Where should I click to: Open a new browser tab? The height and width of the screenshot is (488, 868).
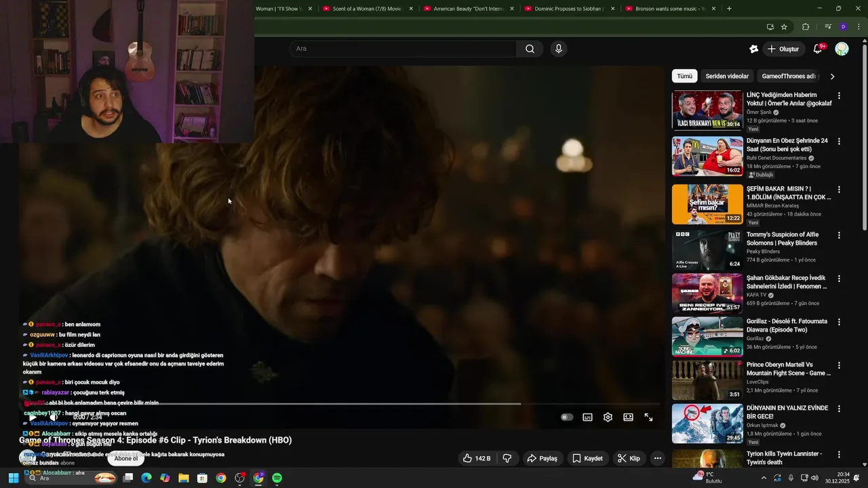tap(729, 9)
